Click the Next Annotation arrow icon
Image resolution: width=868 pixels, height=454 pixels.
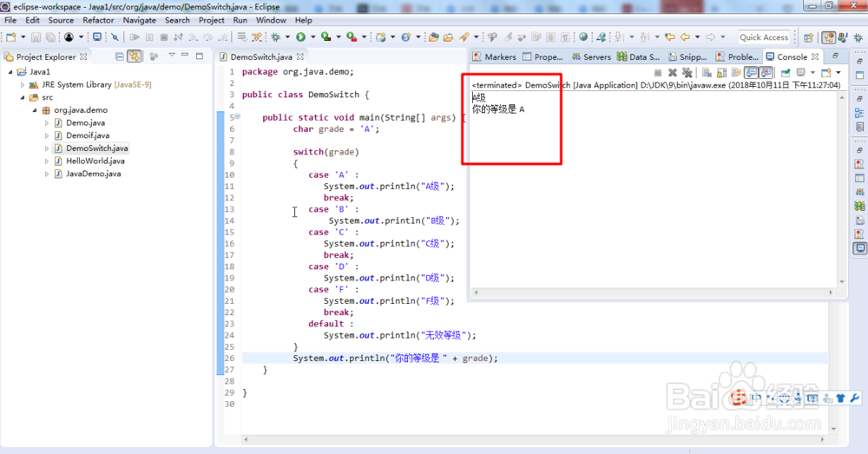tap(618, 37)
